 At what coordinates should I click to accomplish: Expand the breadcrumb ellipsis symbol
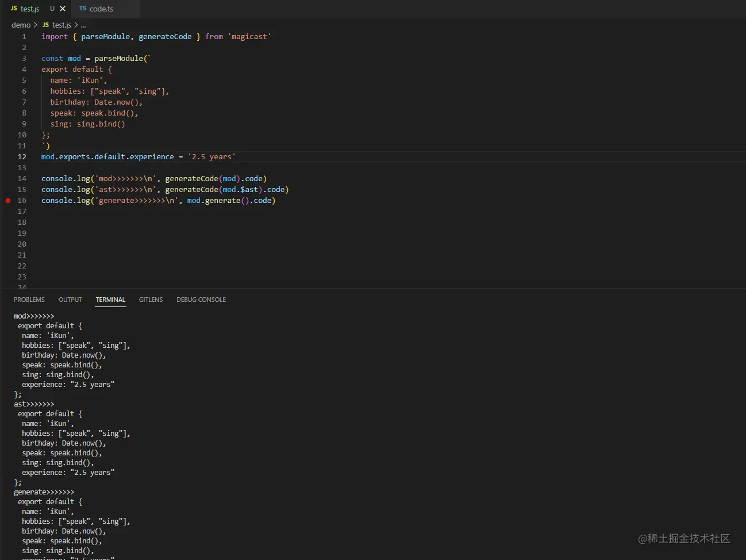pos(83,25)
